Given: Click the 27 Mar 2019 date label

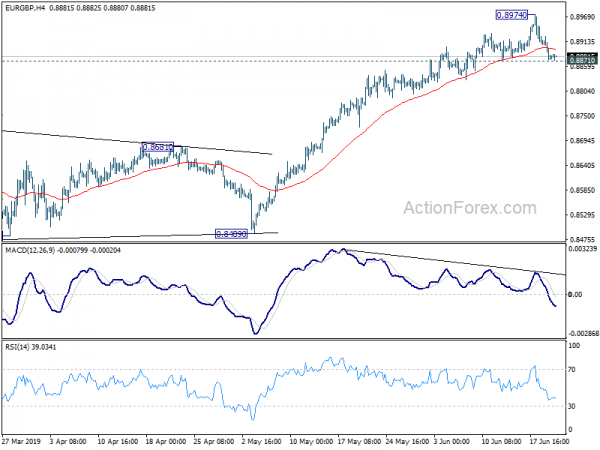Looking at the screenshot, I should [22, 440].
